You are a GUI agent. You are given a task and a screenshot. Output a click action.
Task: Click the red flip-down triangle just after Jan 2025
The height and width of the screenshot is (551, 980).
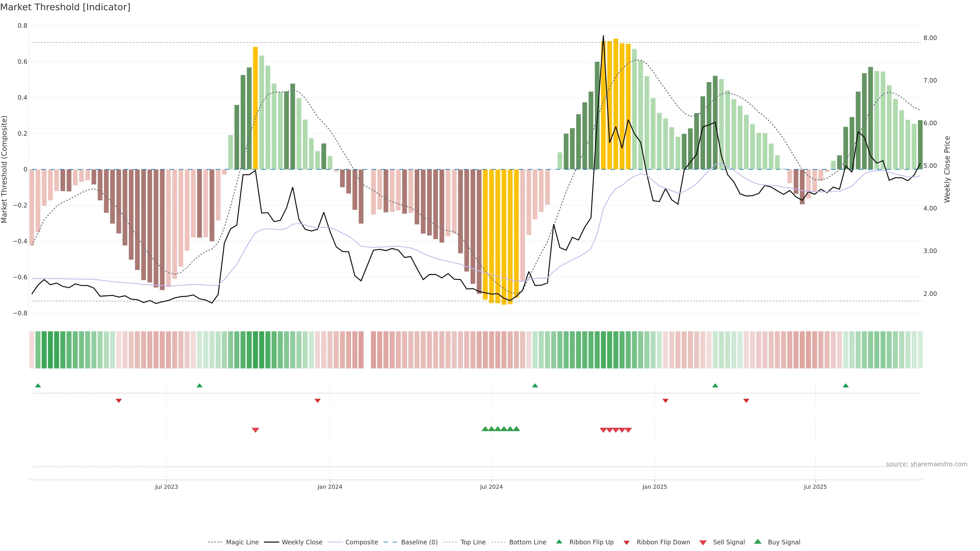coord(665,400)
